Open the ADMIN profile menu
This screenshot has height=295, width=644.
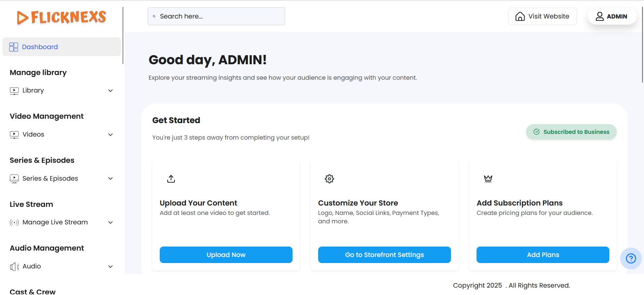point(612,16)
